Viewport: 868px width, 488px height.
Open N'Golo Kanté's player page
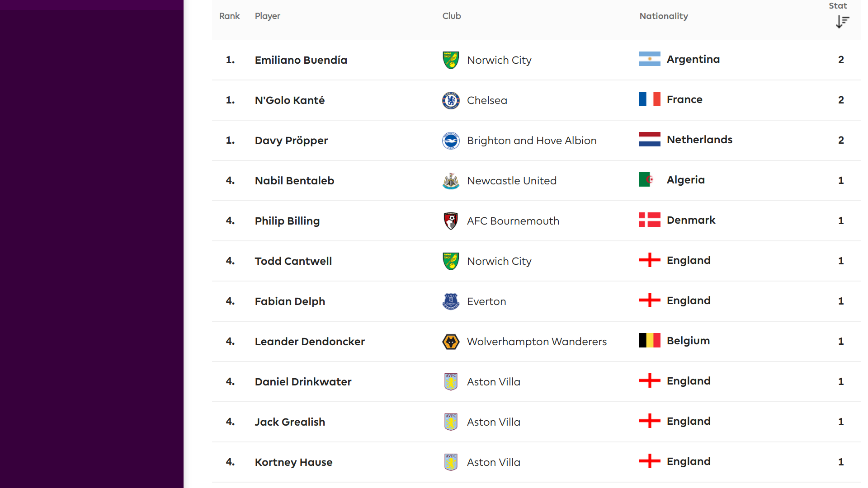point(290,100)
